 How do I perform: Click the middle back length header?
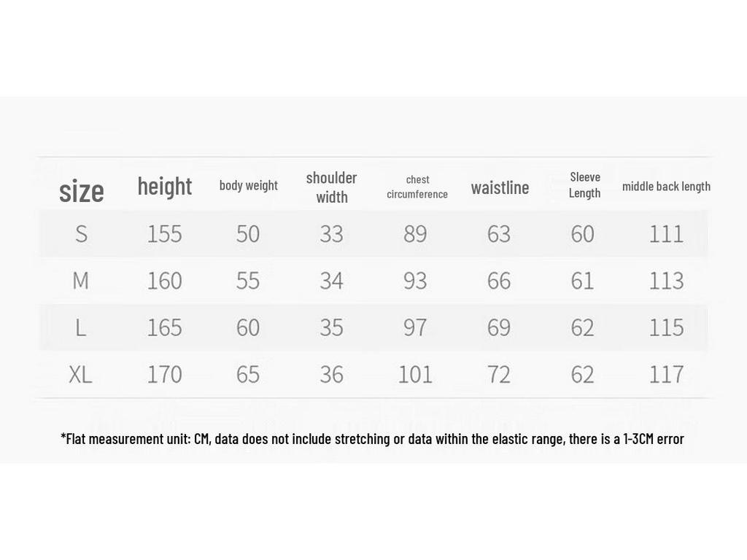[666, 186]
